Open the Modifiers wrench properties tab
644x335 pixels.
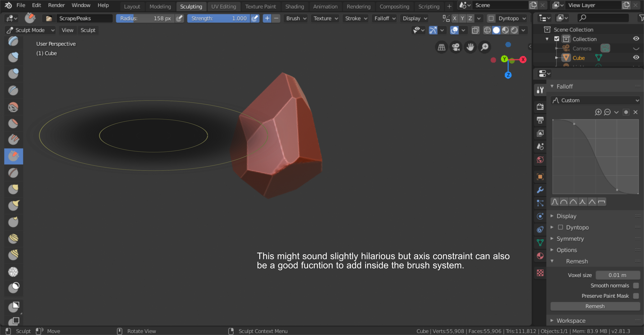(540, 190)
